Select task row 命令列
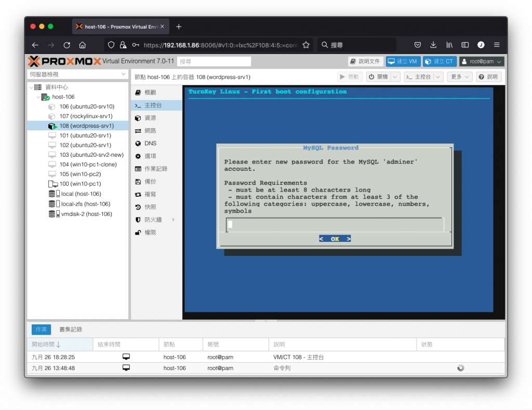The width and height of the screenshot is (532, 410). coord(265,368)
